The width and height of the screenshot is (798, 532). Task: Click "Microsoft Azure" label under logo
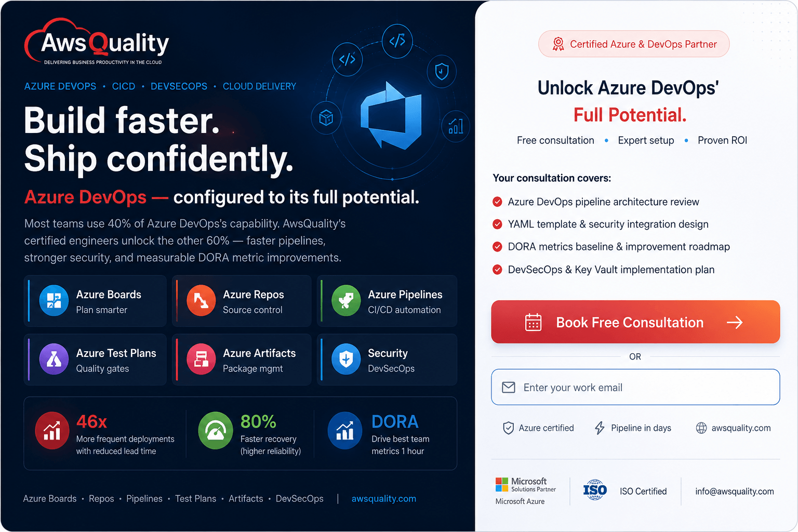[520, 501]
